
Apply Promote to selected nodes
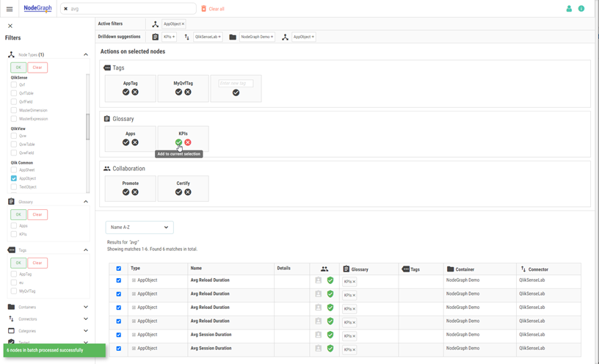[x=126, y=192]
